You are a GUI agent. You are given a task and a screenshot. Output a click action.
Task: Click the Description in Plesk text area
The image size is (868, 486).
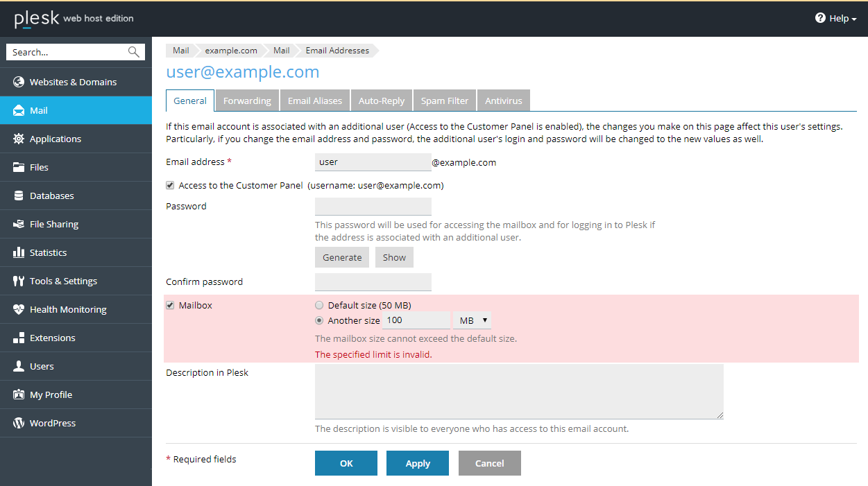point(519,392)
